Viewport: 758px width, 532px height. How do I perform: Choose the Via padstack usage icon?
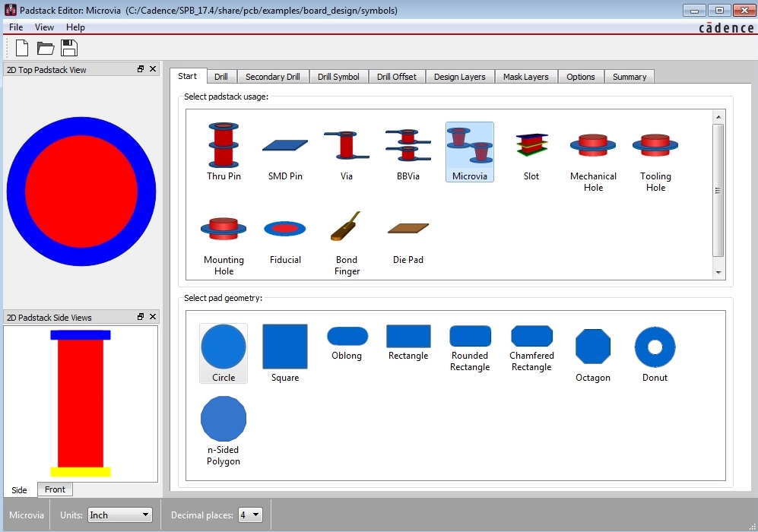point(347,152)
